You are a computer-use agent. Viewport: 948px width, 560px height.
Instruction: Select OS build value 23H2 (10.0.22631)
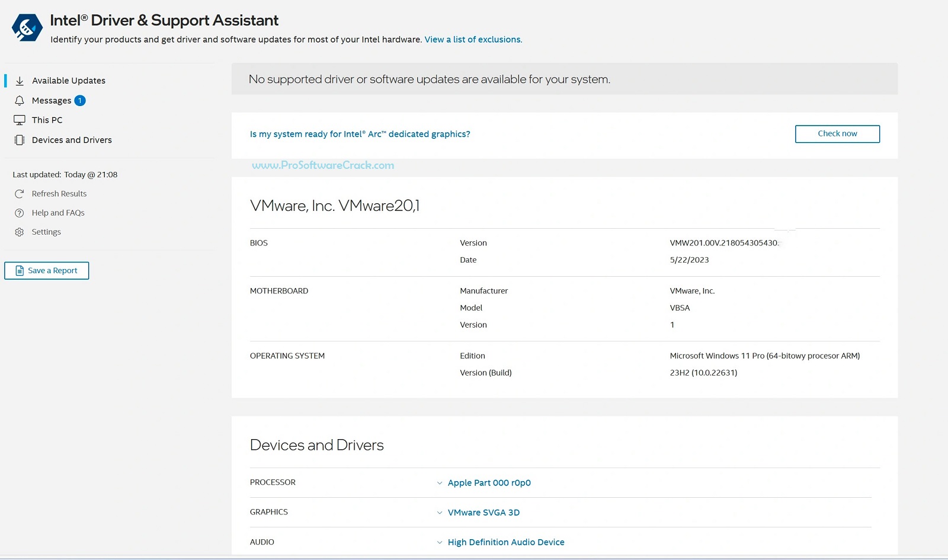pos(703,373)
